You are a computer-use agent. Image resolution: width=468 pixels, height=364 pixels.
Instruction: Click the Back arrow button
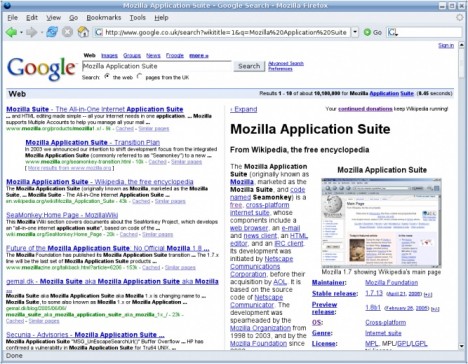11,32
